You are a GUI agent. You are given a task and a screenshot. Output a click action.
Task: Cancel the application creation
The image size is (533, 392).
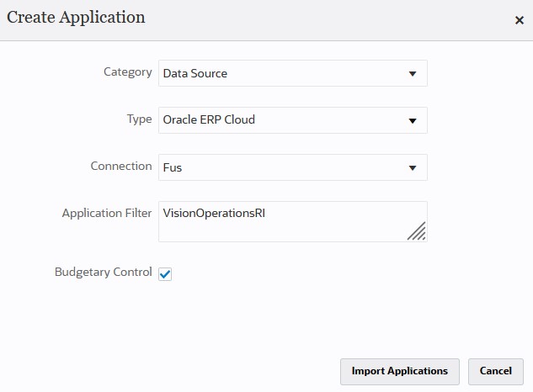[495, 371]
